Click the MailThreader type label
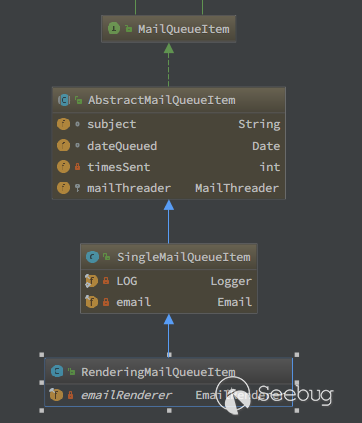This screenshot has height=423, width=362. click(x=237, y=188)
